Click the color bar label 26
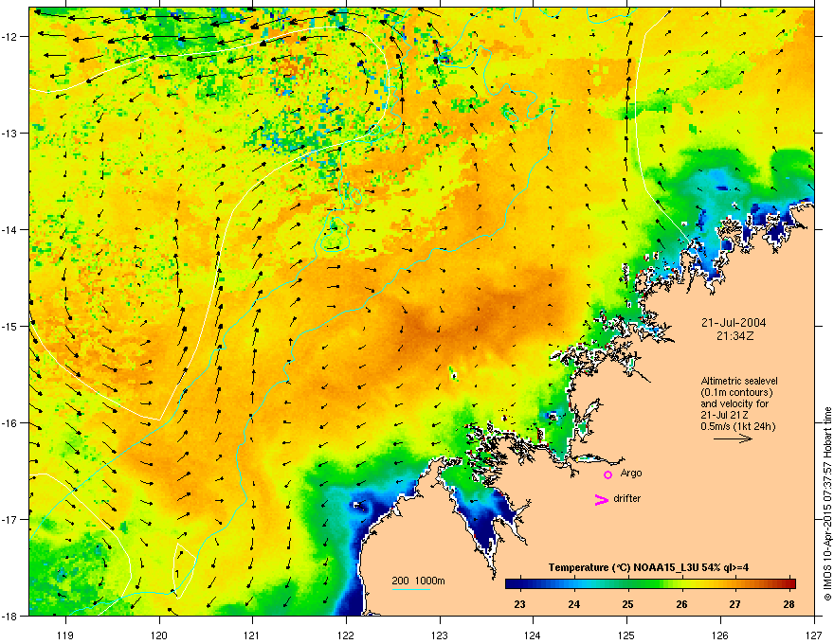The height and width of the screenshot is (644, 834). point(681,604)
